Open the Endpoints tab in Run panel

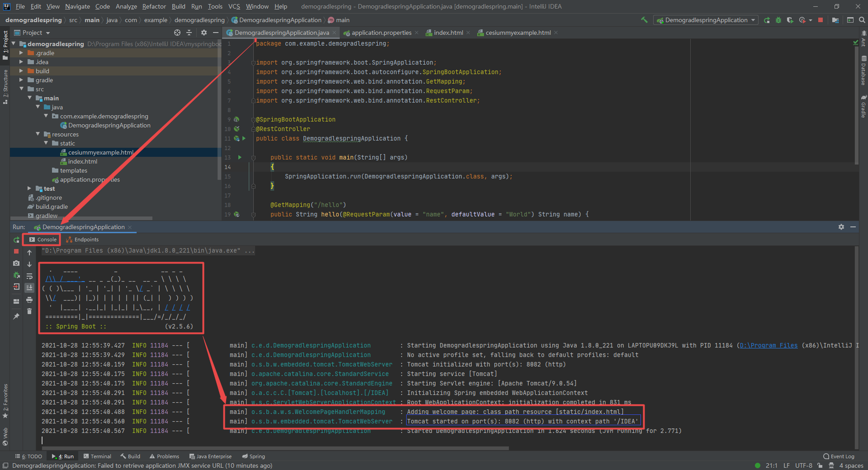82,240
